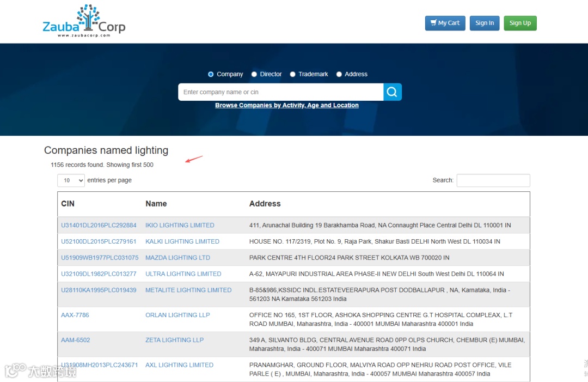Sort by the CIN column header
The height and width of the screenshot is (382, 588).
pos(68,204)
